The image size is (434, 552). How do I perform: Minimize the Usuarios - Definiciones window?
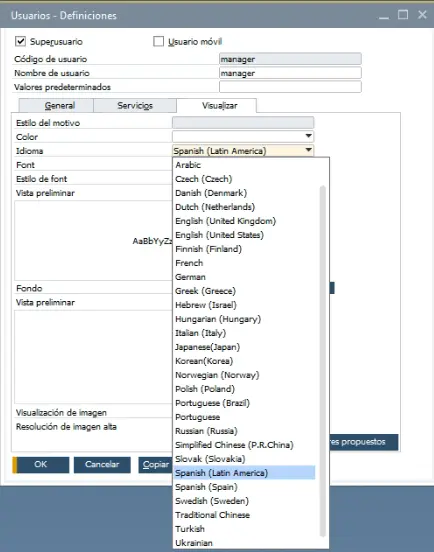pyautogui.click(x=384, y=16)
